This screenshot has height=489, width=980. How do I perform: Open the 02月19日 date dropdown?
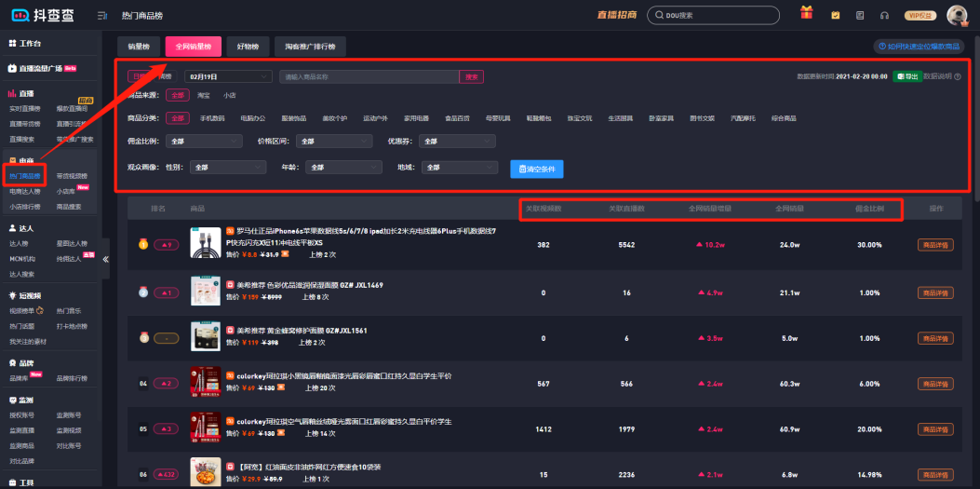pyautogui.click(x=227, y=76)
